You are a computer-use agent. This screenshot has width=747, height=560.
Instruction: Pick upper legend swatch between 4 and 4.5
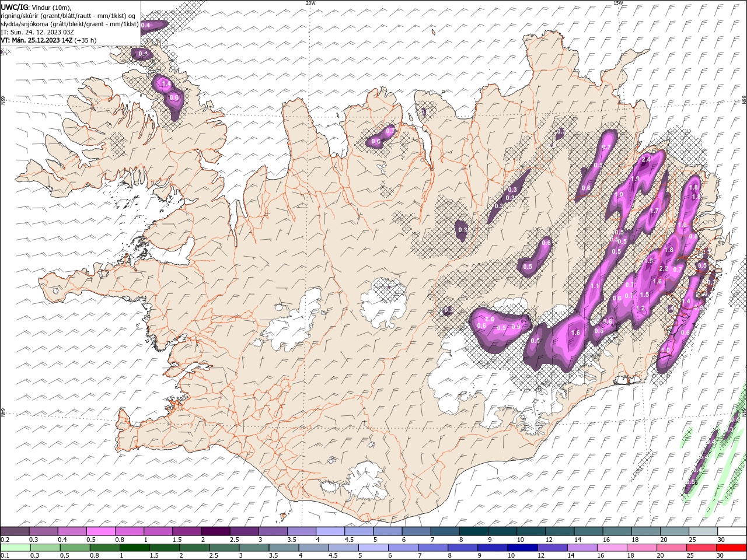pyautogui.click(x=330, y=531)
